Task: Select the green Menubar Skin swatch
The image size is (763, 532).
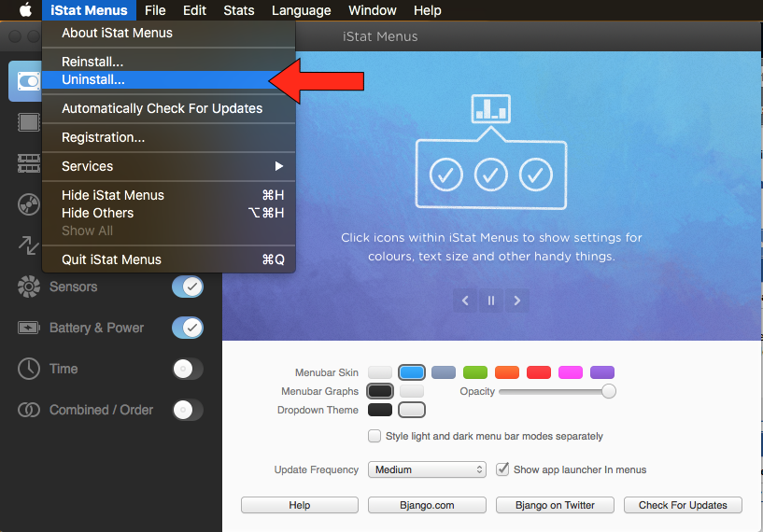Action: pyautogui.click(x=475, y=372)
